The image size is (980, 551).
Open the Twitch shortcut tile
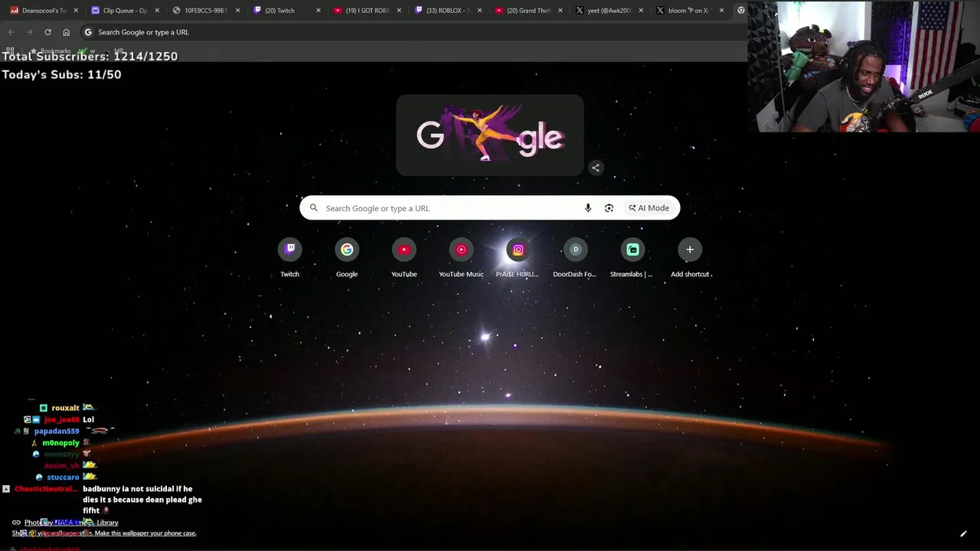pyautogui.click(x=289, y=258)
